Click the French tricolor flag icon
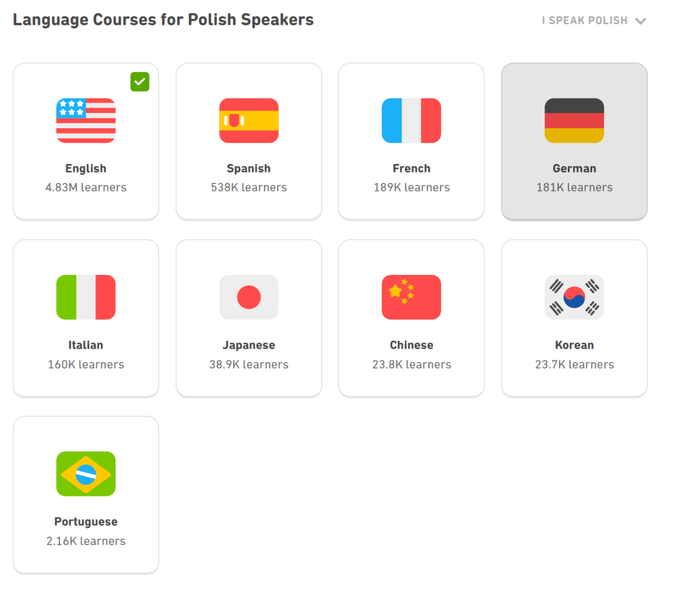The height and width of the screenshot is (616, 693). 411,121
